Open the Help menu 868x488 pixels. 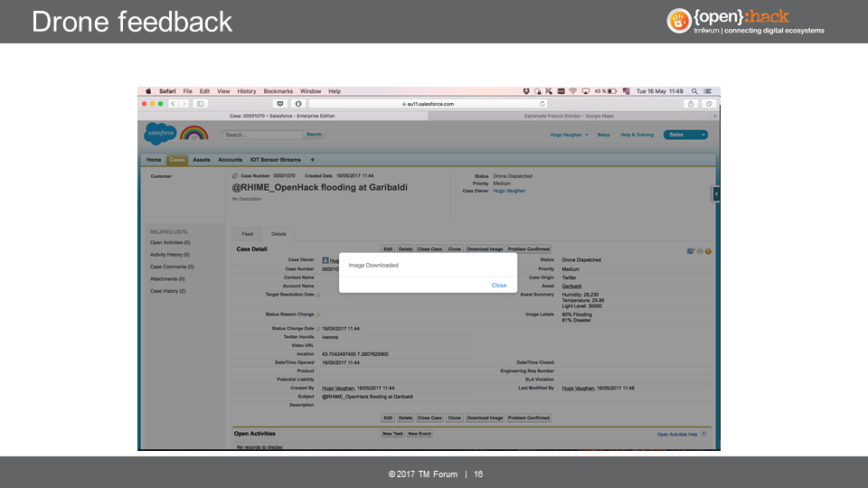(335, 91)
